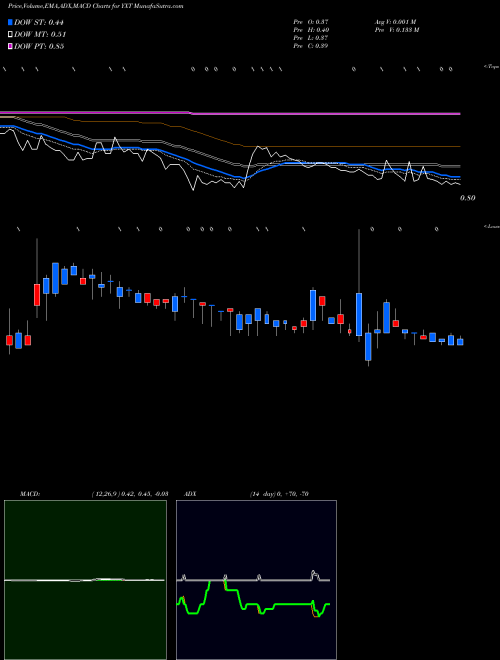Click the tall blue candle with the longest upper wick

coord(359,314)
